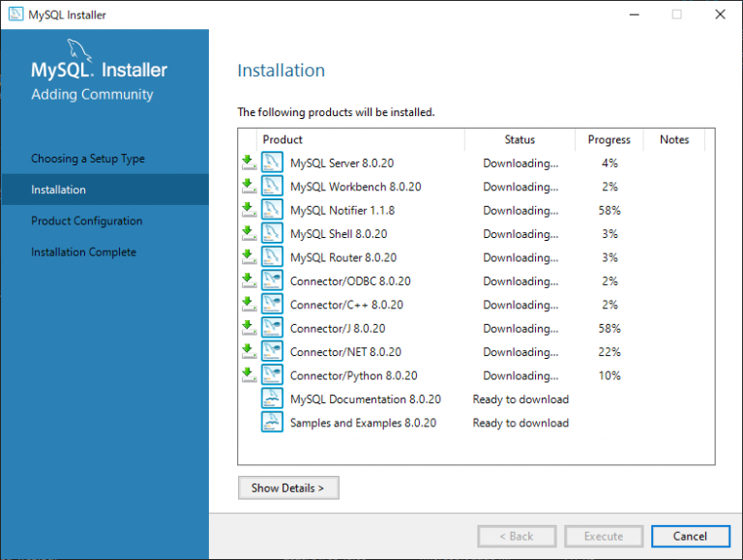743x560 pixels.
Task: Select the Installation step in sidebar
Action: click(58, 190)
